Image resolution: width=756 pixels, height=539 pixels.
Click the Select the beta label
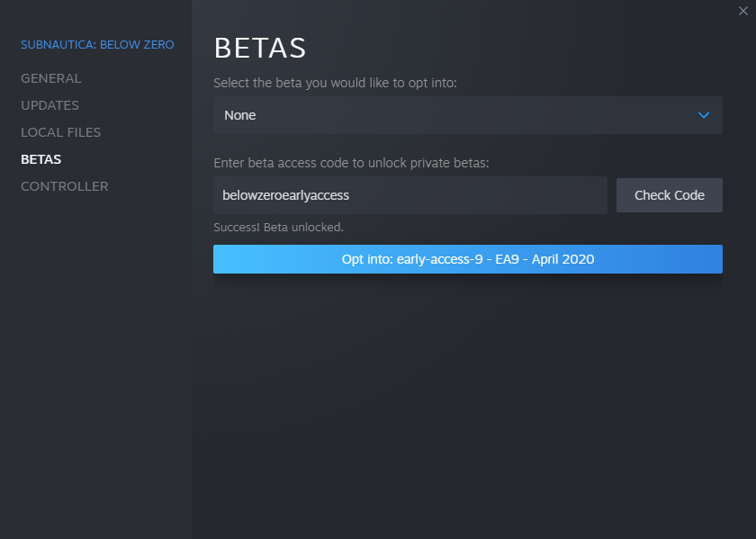click(x=335, y=83)
